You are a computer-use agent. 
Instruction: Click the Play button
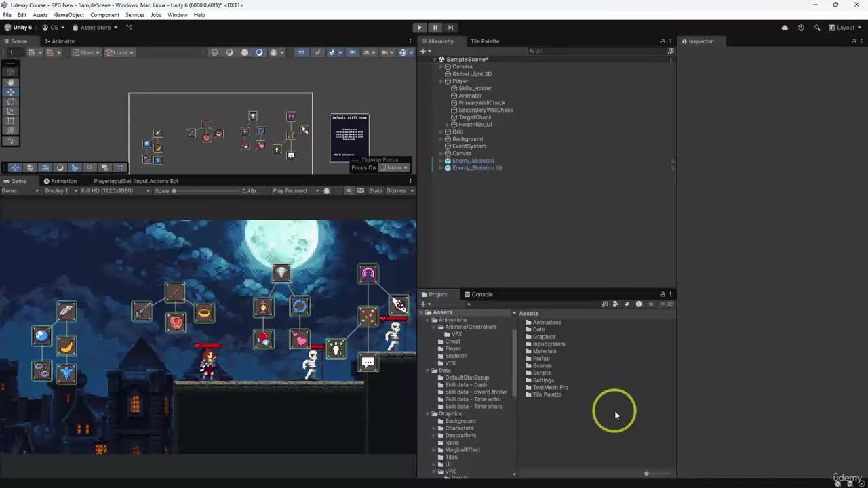(x=420, y=28)
